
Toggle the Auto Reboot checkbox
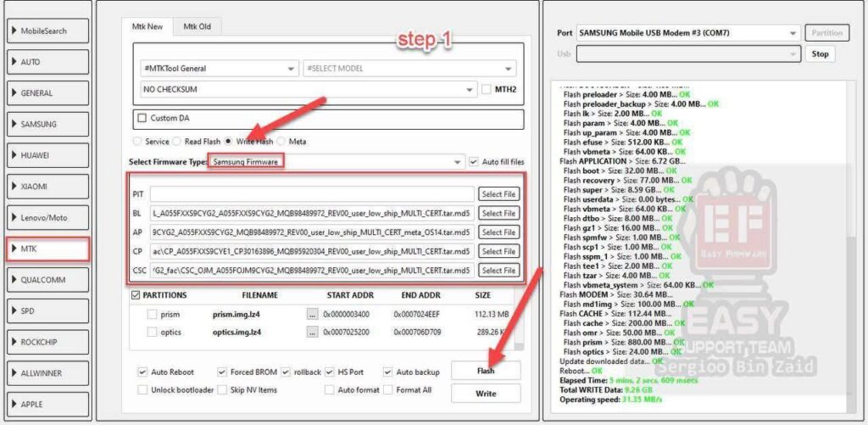click(142, 372)
